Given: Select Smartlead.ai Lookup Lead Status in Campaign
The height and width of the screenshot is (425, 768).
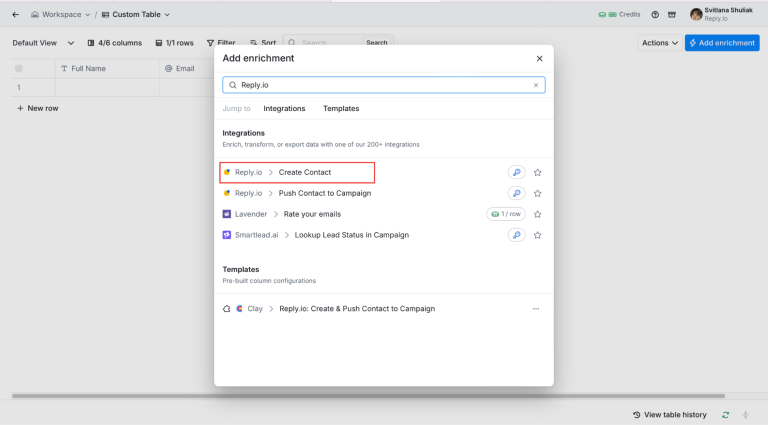Looking at the screenshot, I should pos(384,235).
